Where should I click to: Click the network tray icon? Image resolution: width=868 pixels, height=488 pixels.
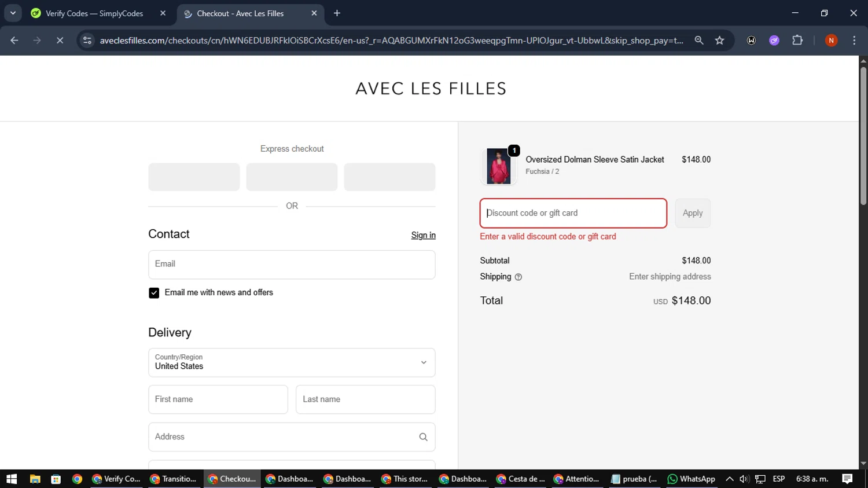pos(760,479)
